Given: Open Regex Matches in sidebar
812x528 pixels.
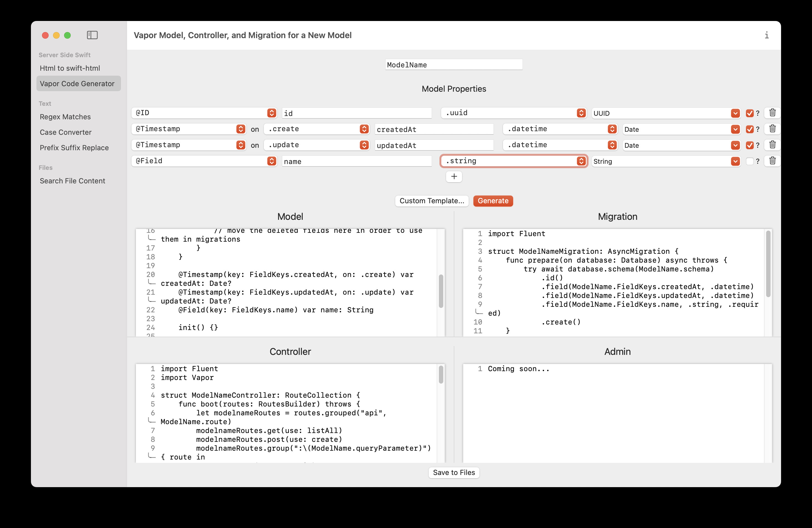Looking at the screenshot, I should [x=65, y=117].
